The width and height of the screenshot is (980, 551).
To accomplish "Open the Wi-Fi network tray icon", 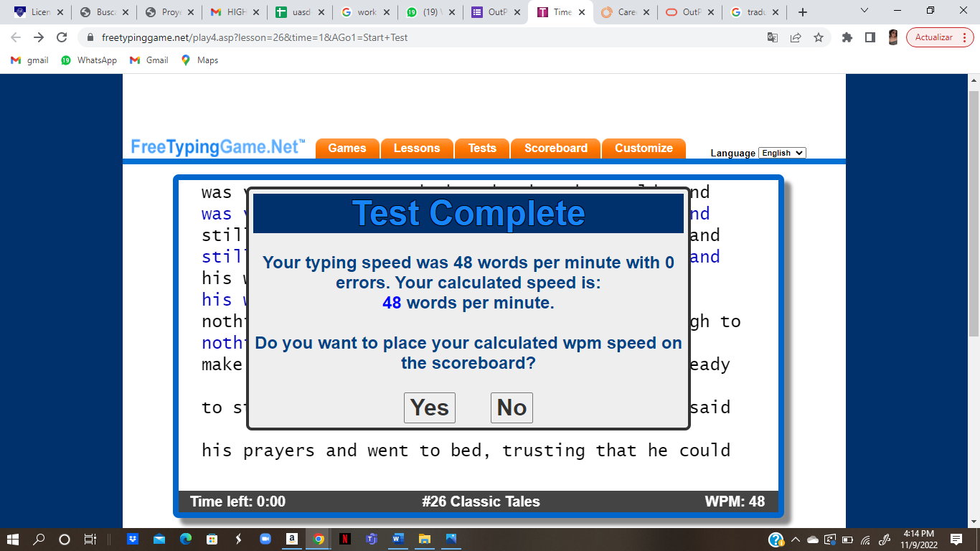I will tap(866, 540).
